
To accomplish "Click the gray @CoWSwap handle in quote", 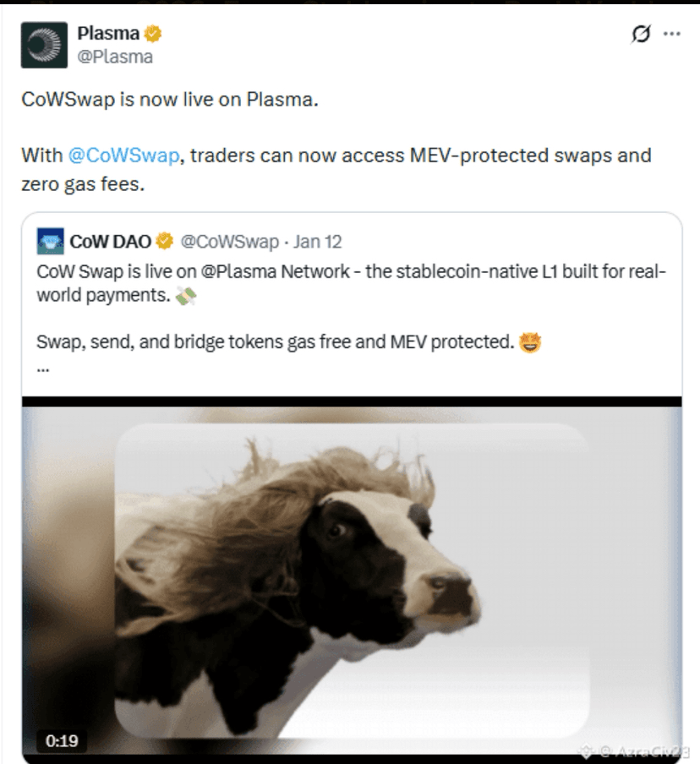I will (x=230, y=242).
